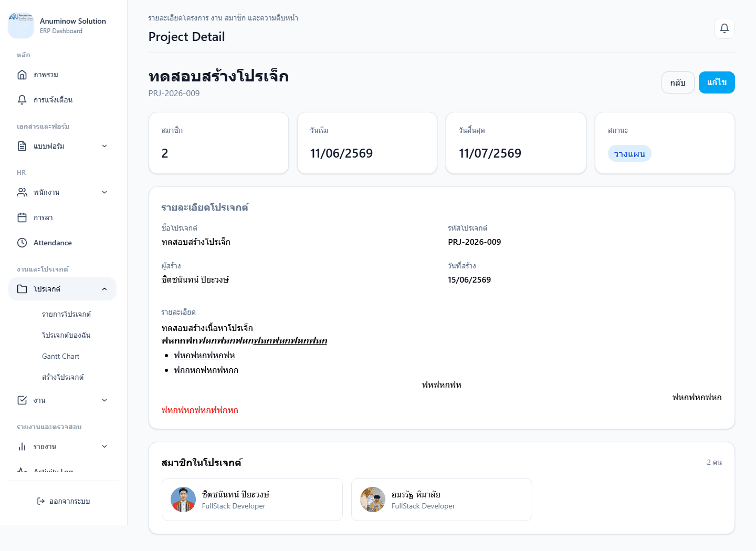Select member card ชิตชนันทน์ ปิยะวงษ์
756x551 pixels.
tap(252, 500)
